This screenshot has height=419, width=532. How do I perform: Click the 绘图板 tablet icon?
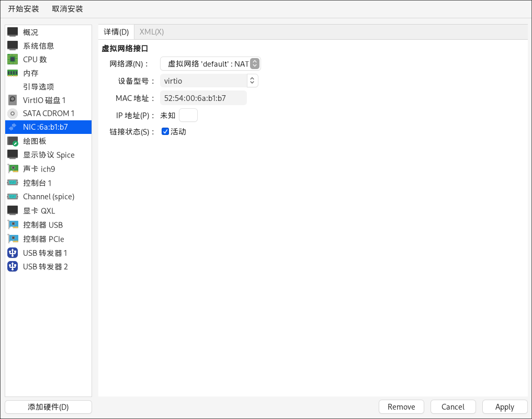click(13, 141)
